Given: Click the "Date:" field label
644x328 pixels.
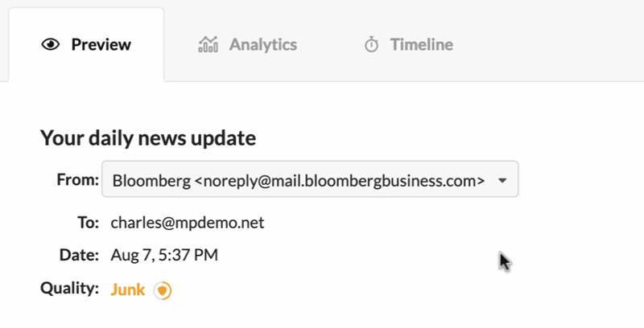Looking at the screenshot, I should click(x=79, y=256).
